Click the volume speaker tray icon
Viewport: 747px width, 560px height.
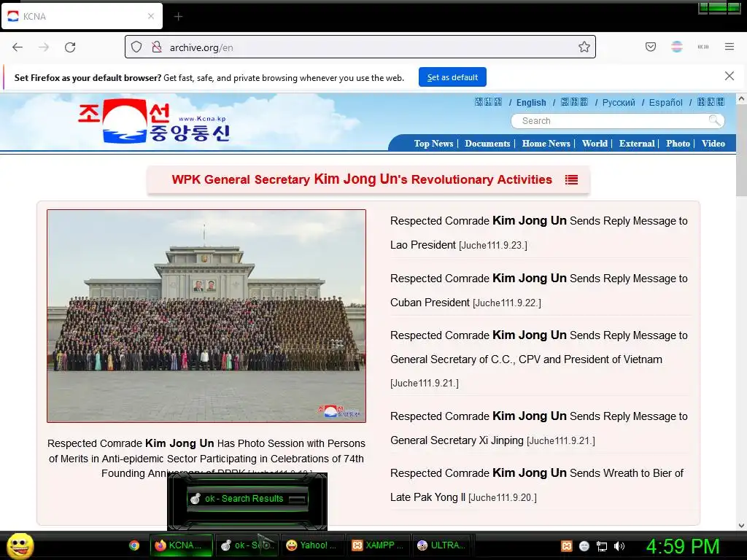[619, 546]
